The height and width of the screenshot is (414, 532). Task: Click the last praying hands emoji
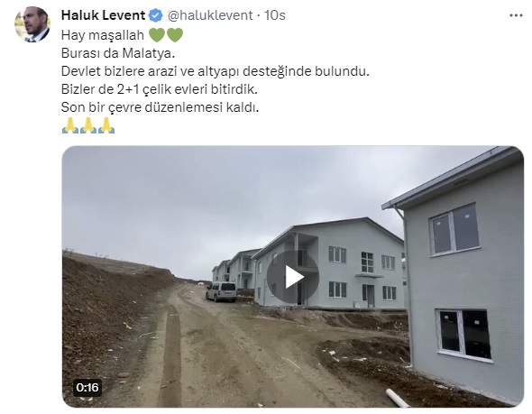click(106, 125)
